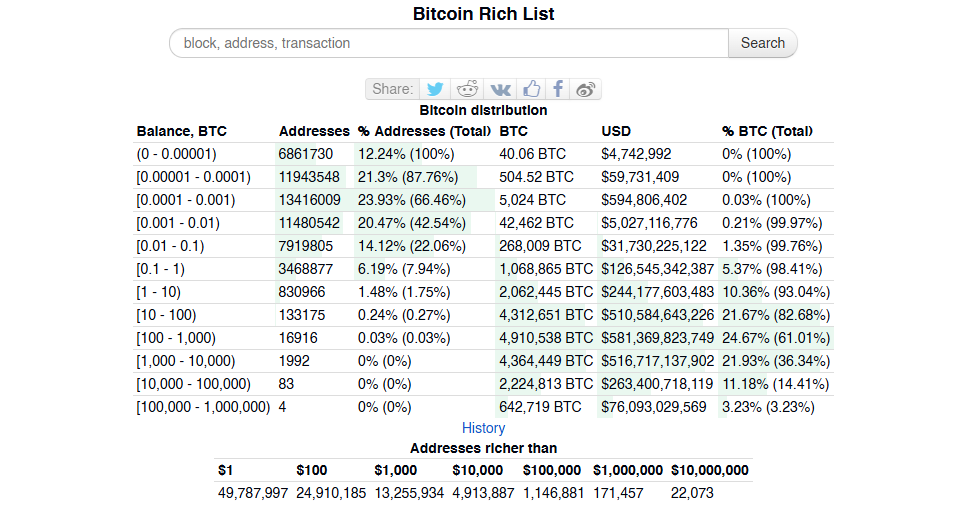Click the 49,787,997 addresses value

pos(253,493)
